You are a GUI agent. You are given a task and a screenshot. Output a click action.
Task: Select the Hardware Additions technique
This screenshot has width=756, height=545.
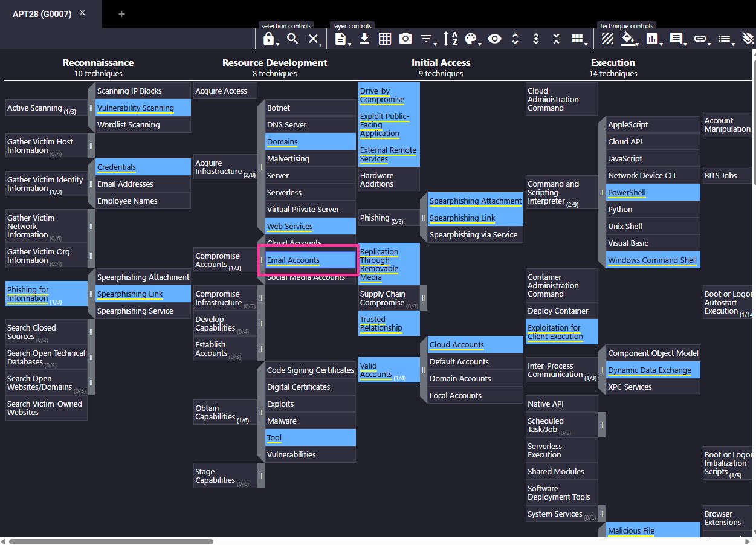point(389,180)
